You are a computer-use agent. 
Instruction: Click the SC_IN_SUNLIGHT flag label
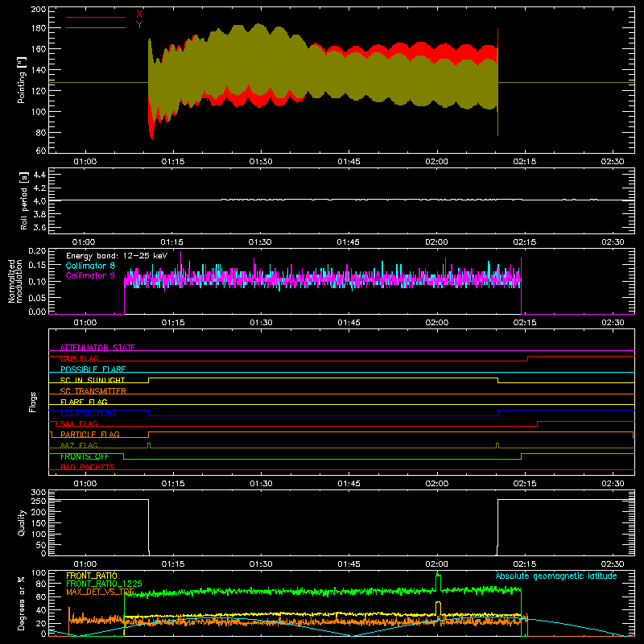point(93,380)
